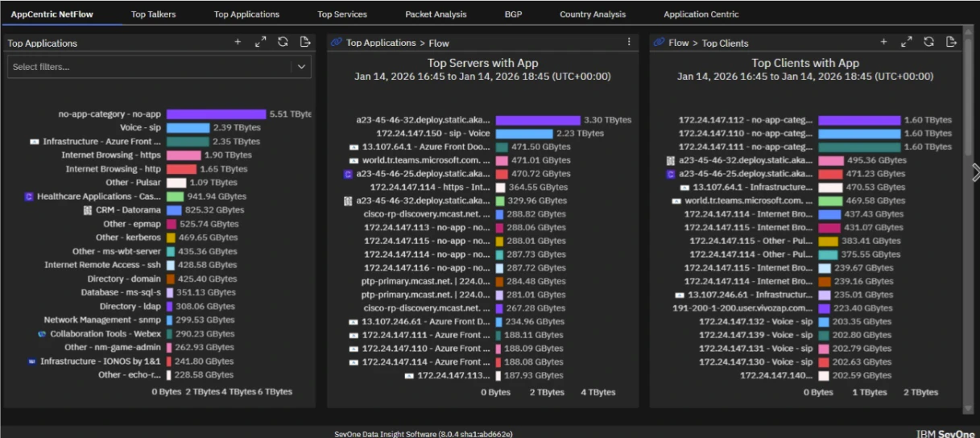Click the Other - kerberos row label
Viewport: 980px width, 438px height.
click(x=129, y=238)
